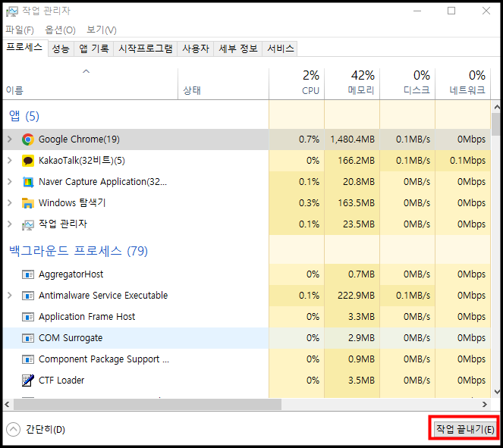503x448 pixels.
Task: Click the Application Frame Host icon
Action: coord(28,317)
